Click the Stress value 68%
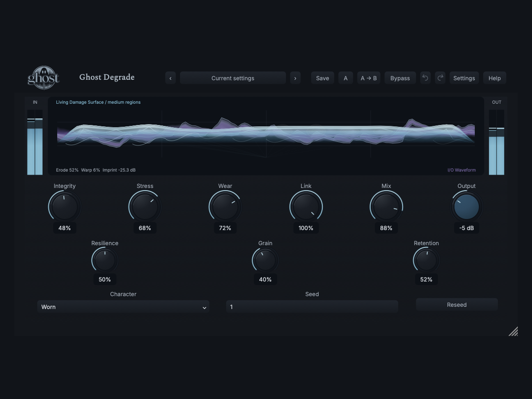This screenshot has width=532, height=399. [x=145, y=228]
